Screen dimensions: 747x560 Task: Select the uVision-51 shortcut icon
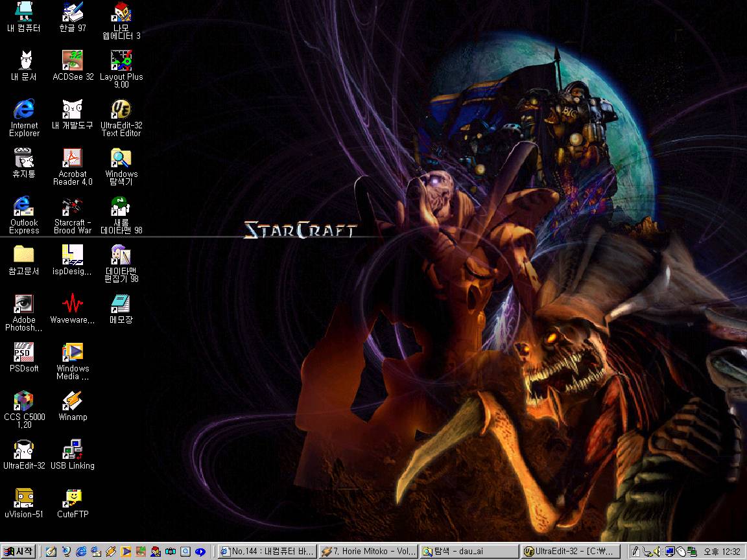[24, 502]
